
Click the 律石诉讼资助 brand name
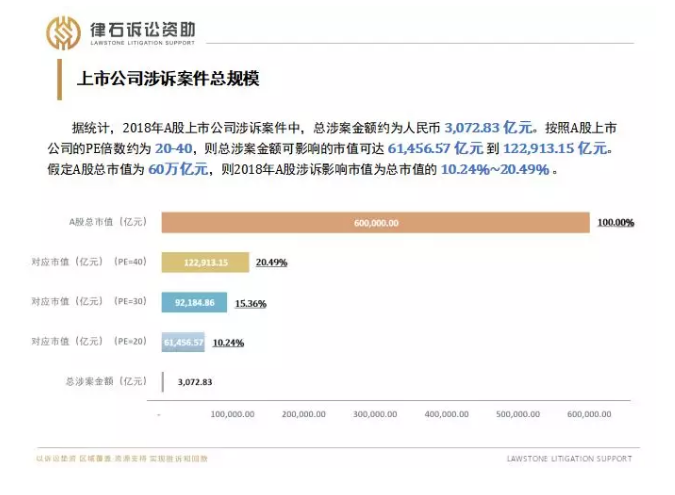click(x=141, y=28)
